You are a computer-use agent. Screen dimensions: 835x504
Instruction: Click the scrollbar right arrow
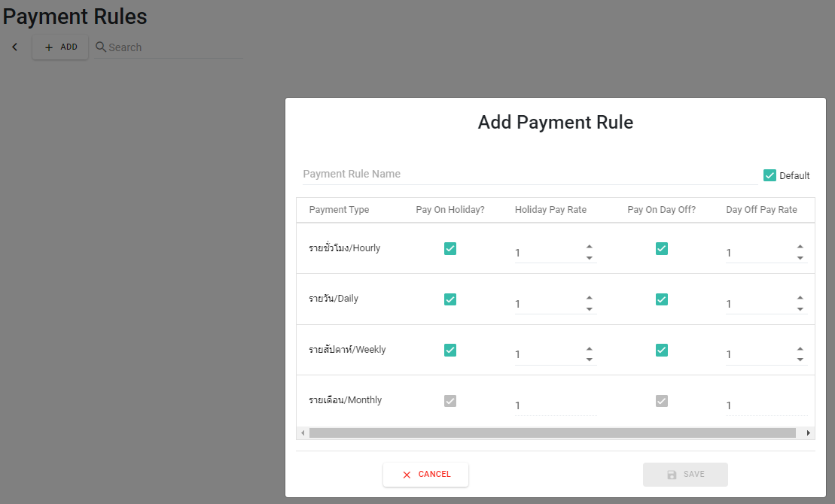point(809,433)
